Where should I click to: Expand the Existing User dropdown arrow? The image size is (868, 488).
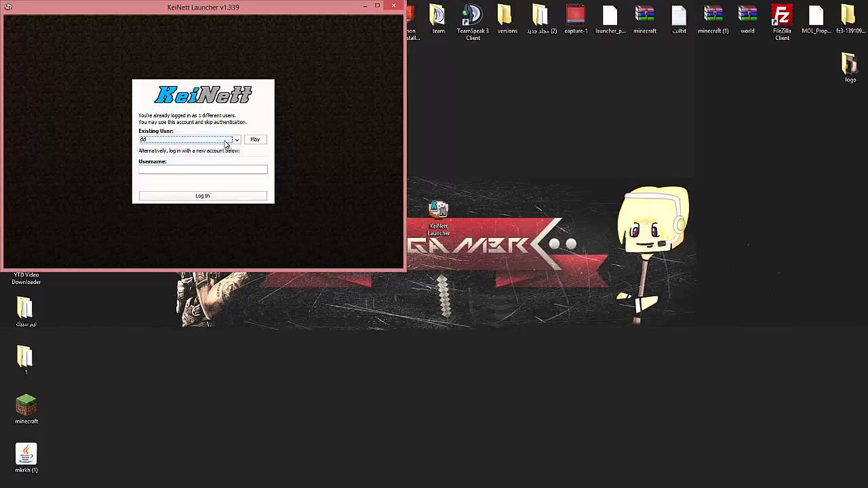(x=237, y=140)
